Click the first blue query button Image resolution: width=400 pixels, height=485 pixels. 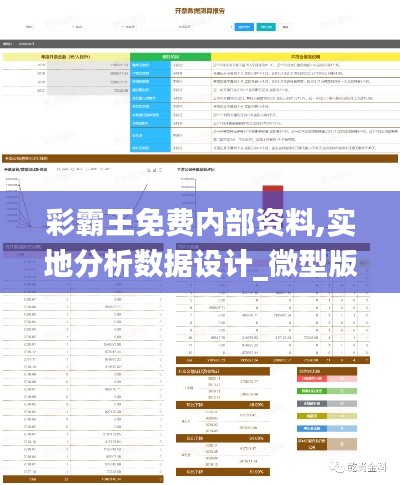[244, 27]
